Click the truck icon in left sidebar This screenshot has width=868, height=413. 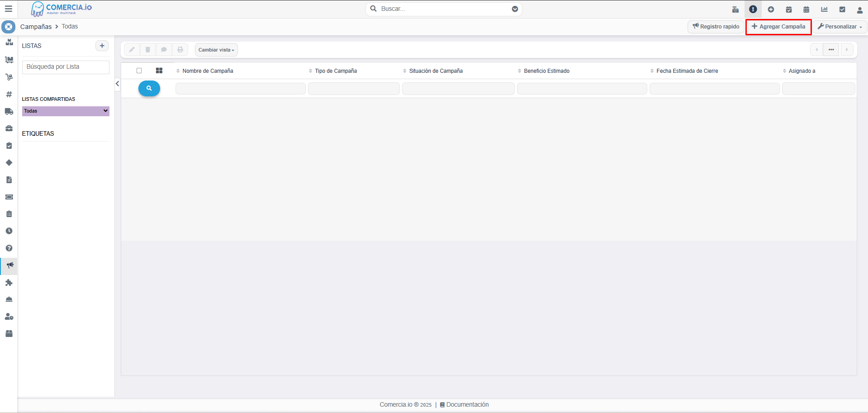(9, 111)
